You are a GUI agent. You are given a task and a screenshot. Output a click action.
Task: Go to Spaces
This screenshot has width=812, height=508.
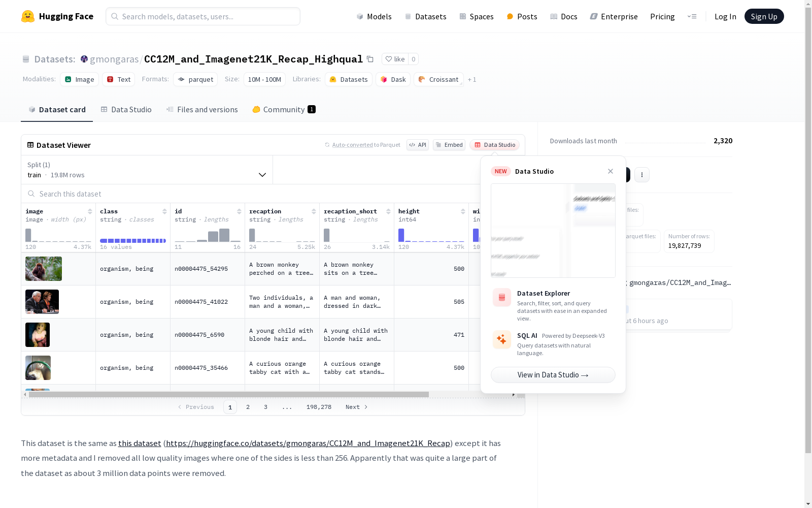point(477,16)
